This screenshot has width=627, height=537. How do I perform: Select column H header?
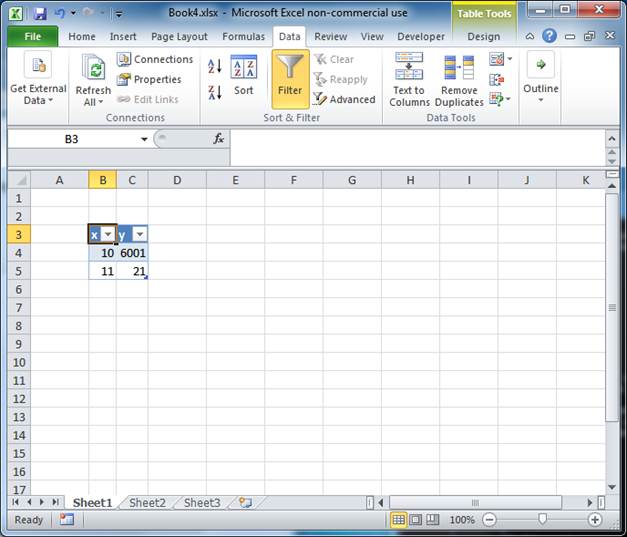pyautogui.click(x=410, y=180)
